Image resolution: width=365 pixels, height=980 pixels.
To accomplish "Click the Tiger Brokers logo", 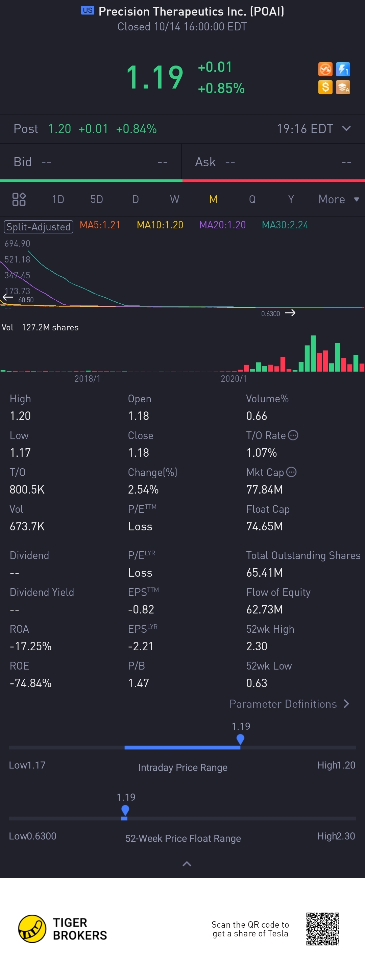I will coord(63,929).
